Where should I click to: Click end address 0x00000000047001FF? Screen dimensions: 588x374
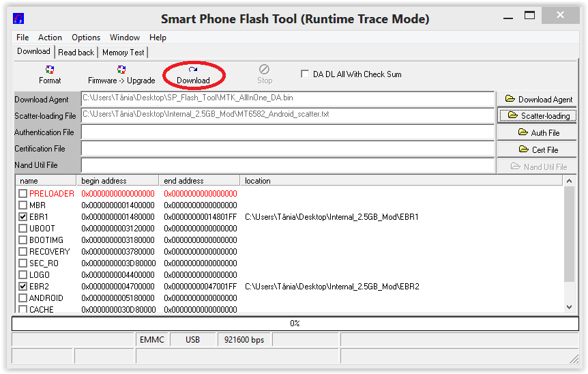(201, 287)
